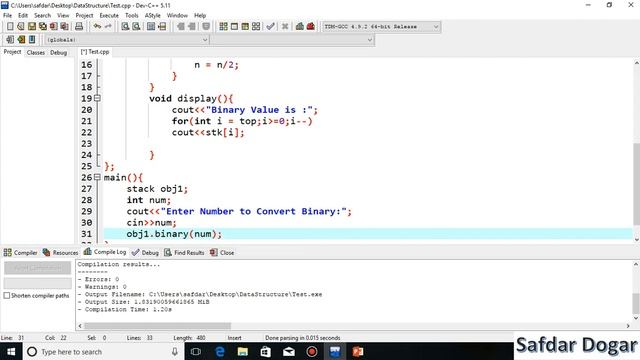Collapse the display() fold at line 19
Viewport: 640px width, 360px height.
click(97, 98)
